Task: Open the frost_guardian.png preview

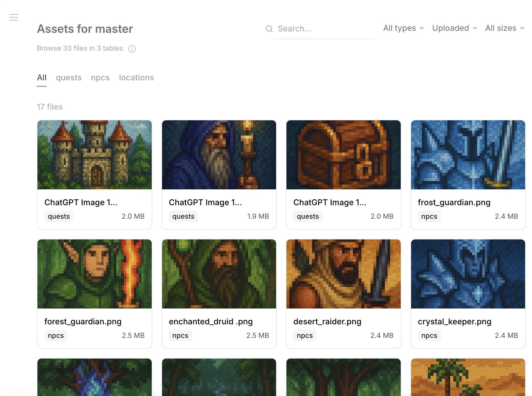Action: (x=468, y=155)
